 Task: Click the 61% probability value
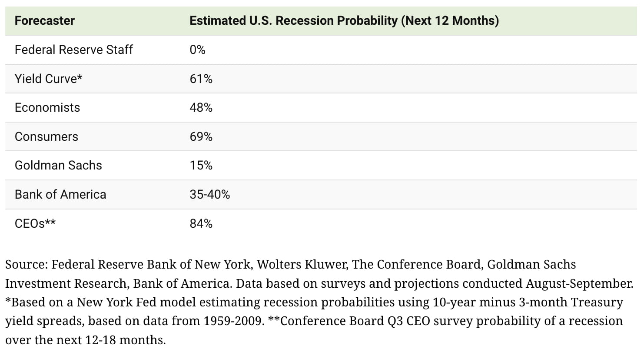point(201,79)
